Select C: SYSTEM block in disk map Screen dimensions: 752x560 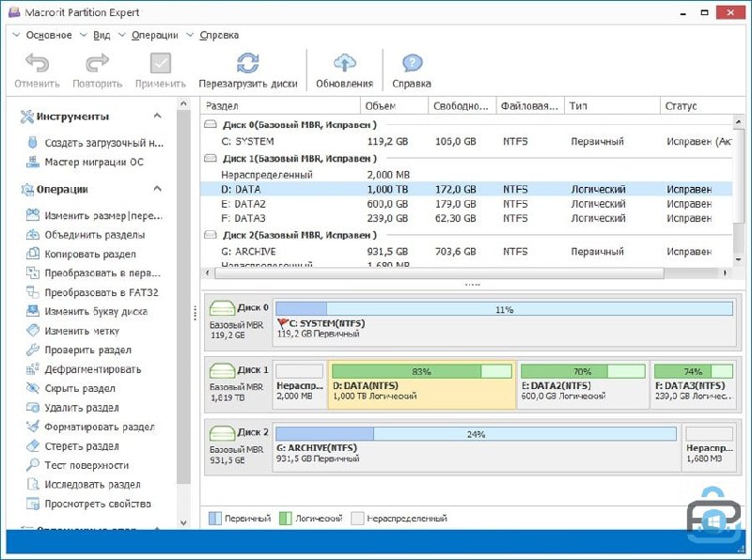pos(504,320)
